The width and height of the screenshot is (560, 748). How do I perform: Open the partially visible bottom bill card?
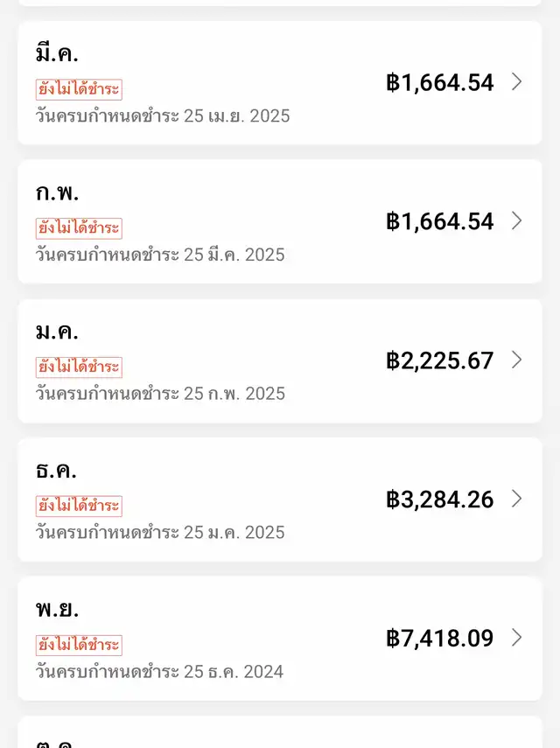coord(280,732)
